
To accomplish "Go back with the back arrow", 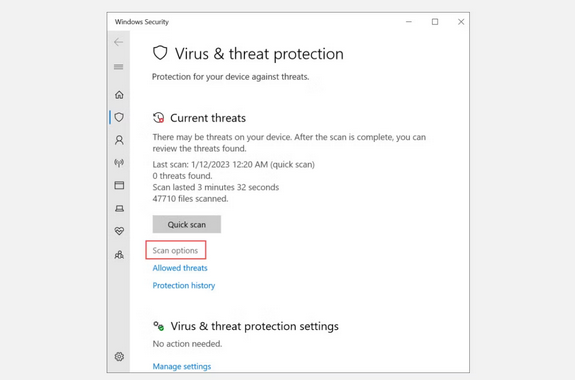I will [x=118, y=42].
